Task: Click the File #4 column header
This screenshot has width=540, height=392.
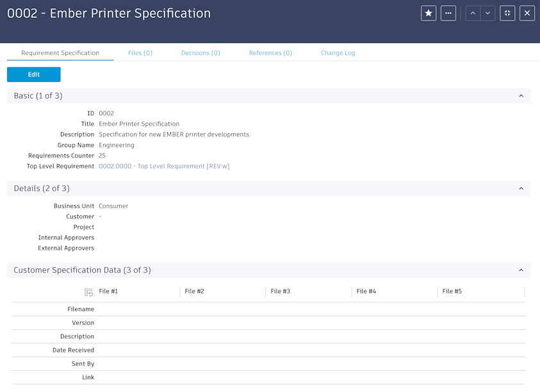Action: (366, 291)
